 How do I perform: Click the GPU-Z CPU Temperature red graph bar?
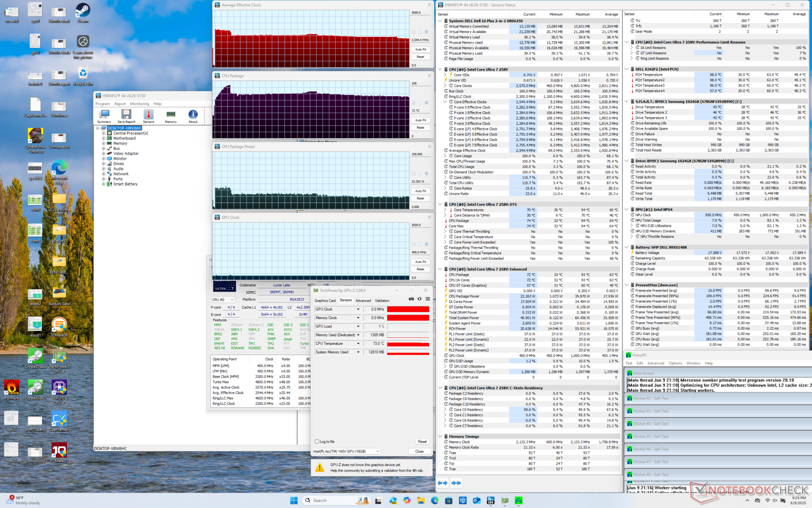[x=408, y=344]
